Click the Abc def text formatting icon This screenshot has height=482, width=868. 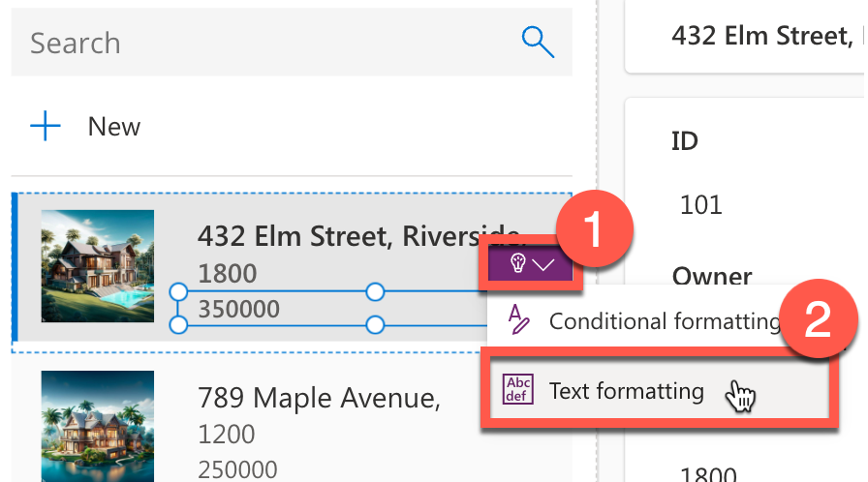pyautogui.click(x=518, y=390)
